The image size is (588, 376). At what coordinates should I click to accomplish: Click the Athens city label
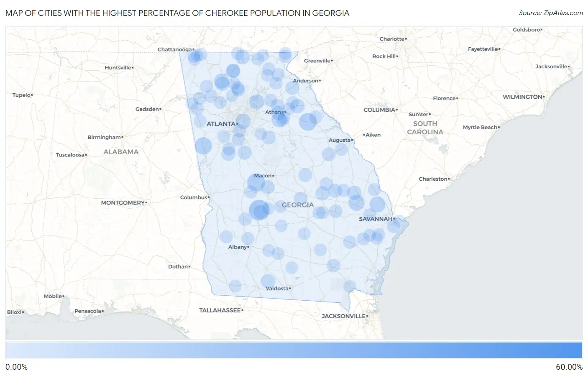tap(274, 112)
